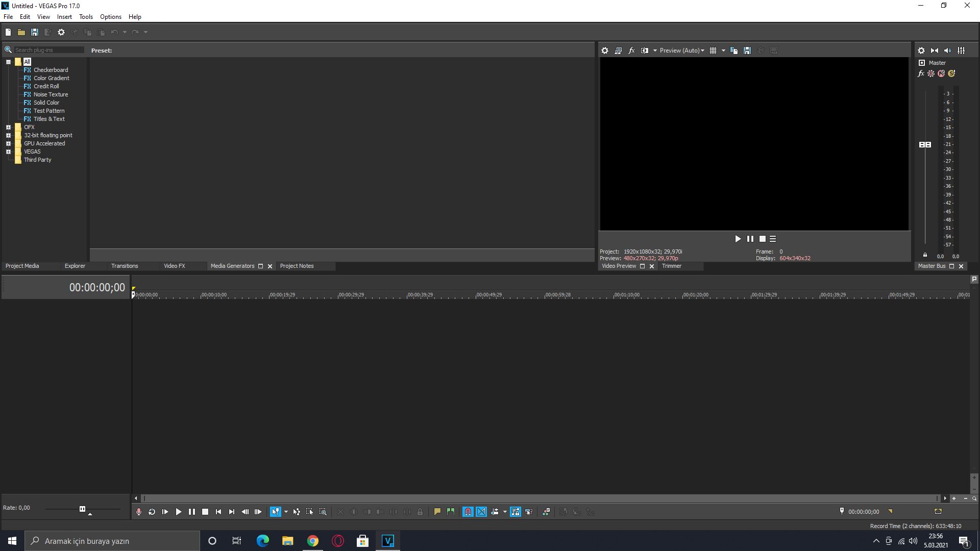Adjust the Master volume fader handle
980x551 pixels.
pyautogui.click(x=925, y=145)
